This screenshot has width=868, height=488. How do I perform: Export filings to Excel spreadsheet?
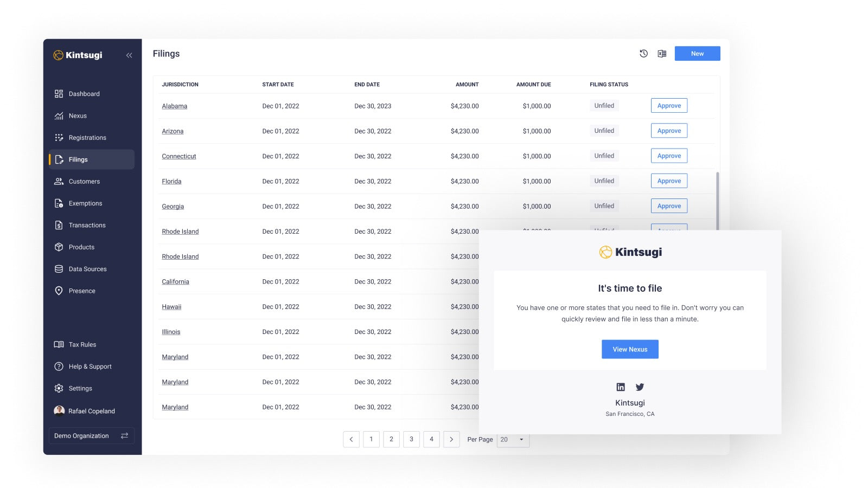coord(661,53)
